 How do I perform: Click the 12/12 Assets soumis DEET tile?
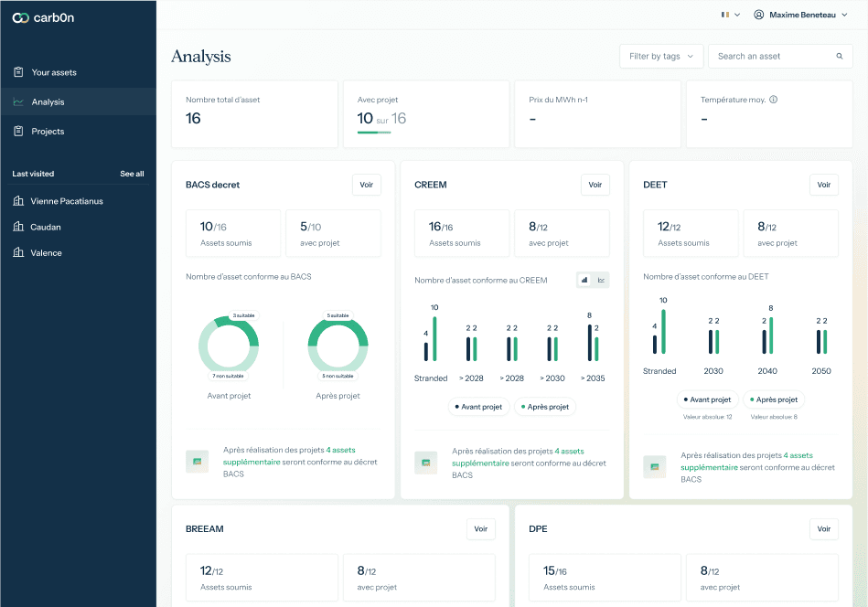click(691, 233)
